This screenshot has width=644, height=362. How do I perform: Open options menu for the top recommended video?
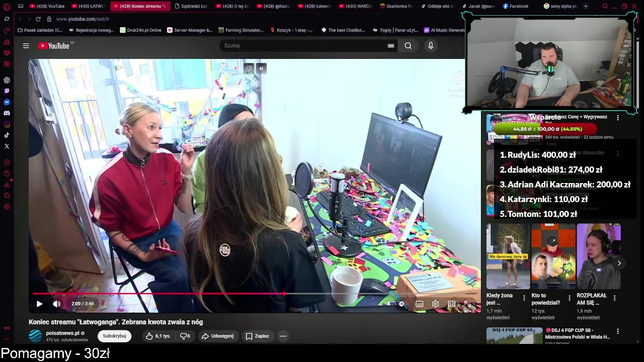tap(618, 118)
